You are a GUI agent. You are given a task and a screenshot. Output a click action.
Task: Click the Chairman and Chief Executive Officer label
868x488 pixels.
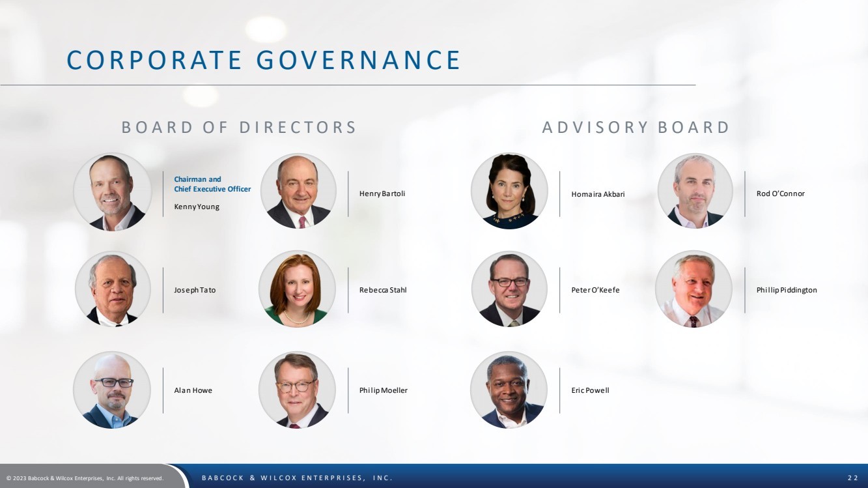coord(212,184)
